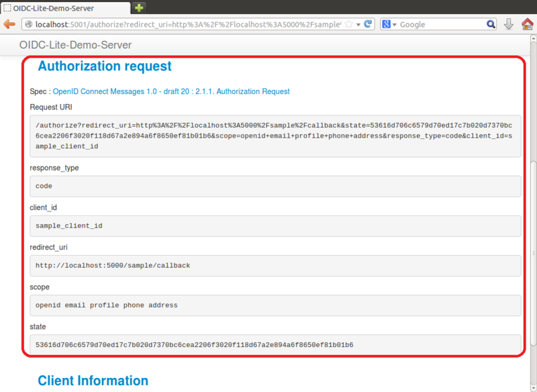The width and height of the screenshot is (537, 392).
Task: Click the state hex value box
Action: click(275, 345)
